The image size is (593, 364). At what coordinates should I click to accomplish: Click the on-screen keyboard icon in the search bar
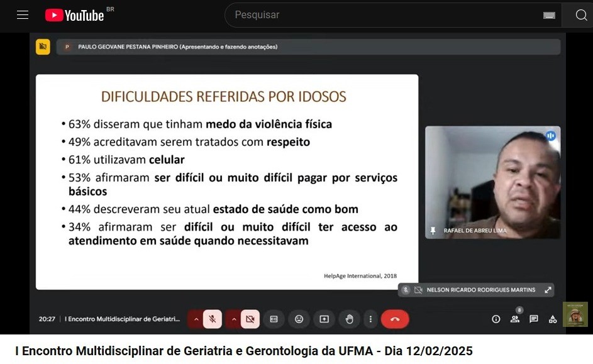click(549, 14)
